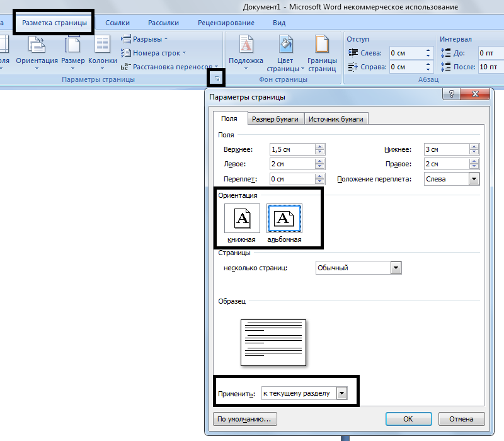Increase the Нижнее margin with the up arrow

pyautogui.click(x=474, y=147)
